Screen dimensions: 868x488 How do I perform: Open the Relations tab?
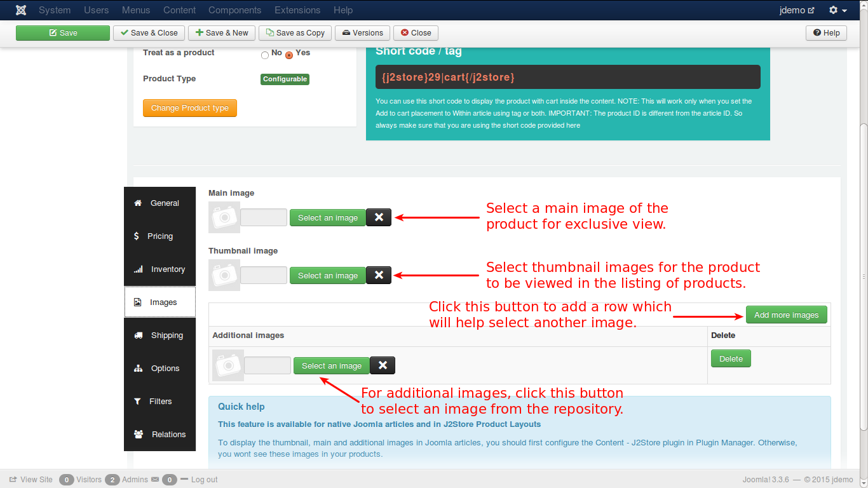coord(159,435)
